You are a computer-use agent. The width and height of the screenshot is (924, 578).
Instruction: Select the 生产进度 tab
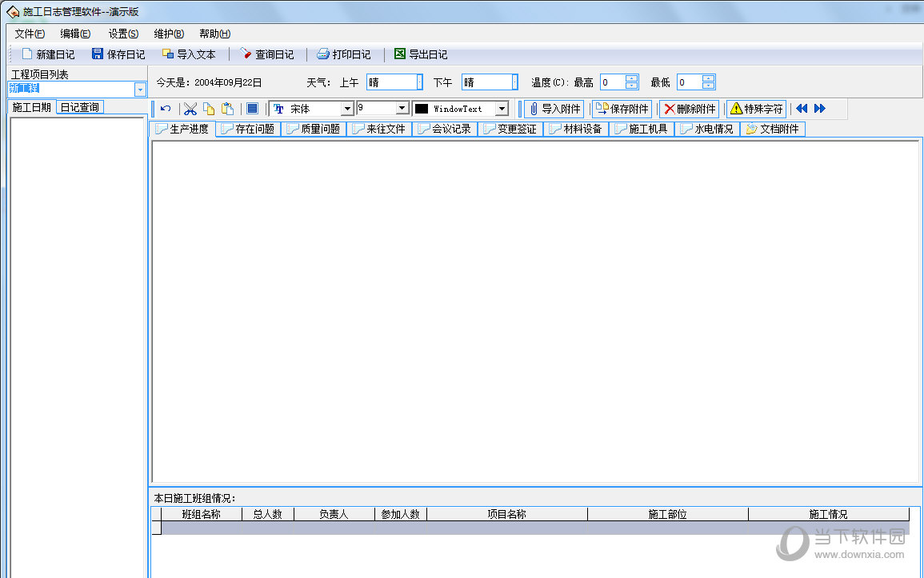coord(182,129)
